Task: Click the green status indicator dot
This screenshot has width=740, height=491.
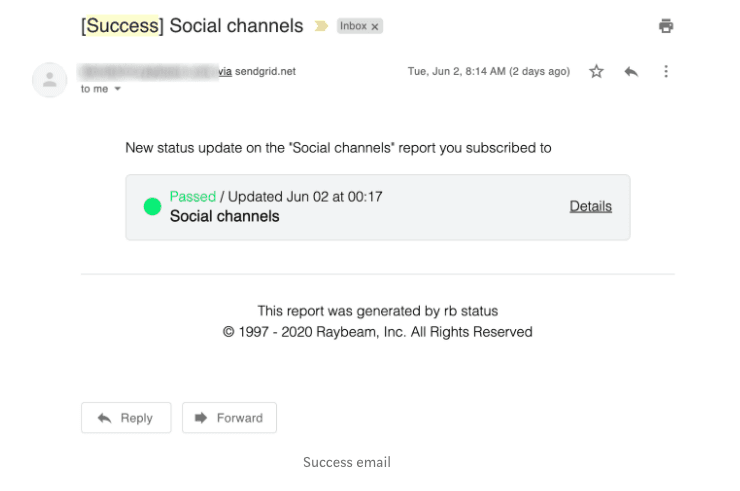Action: [152, 206]
